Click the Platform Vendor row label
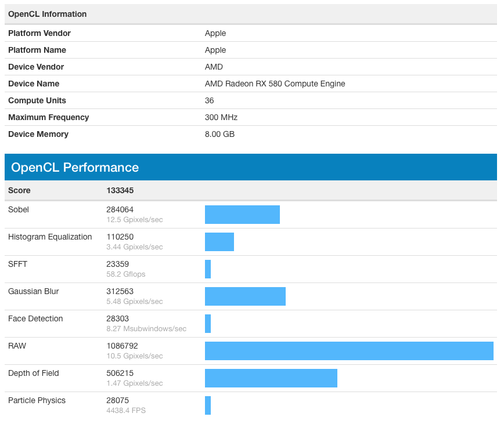The width and height of the screenshot is (504, 424). tap(39, 34)
